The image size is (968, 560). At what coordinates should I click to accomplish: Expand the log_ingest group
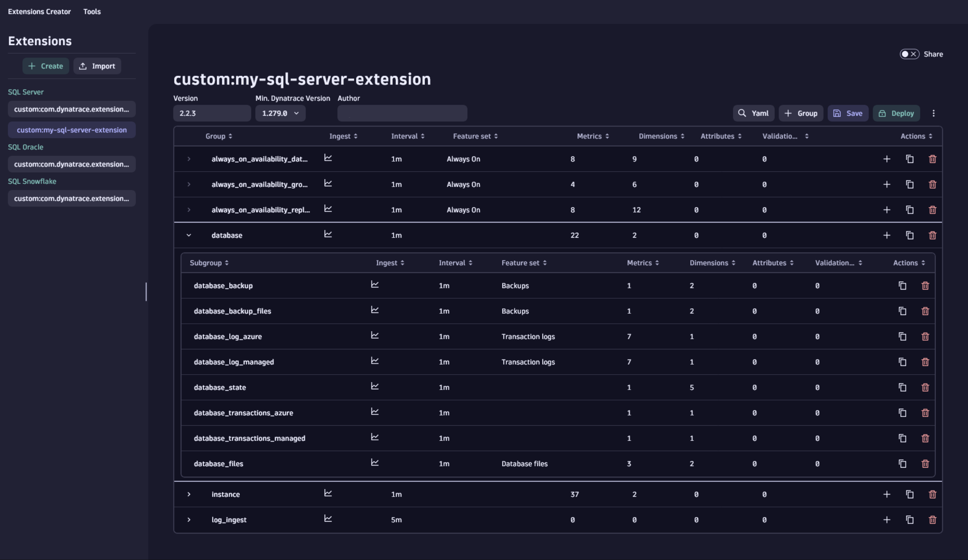coord(188,520)
